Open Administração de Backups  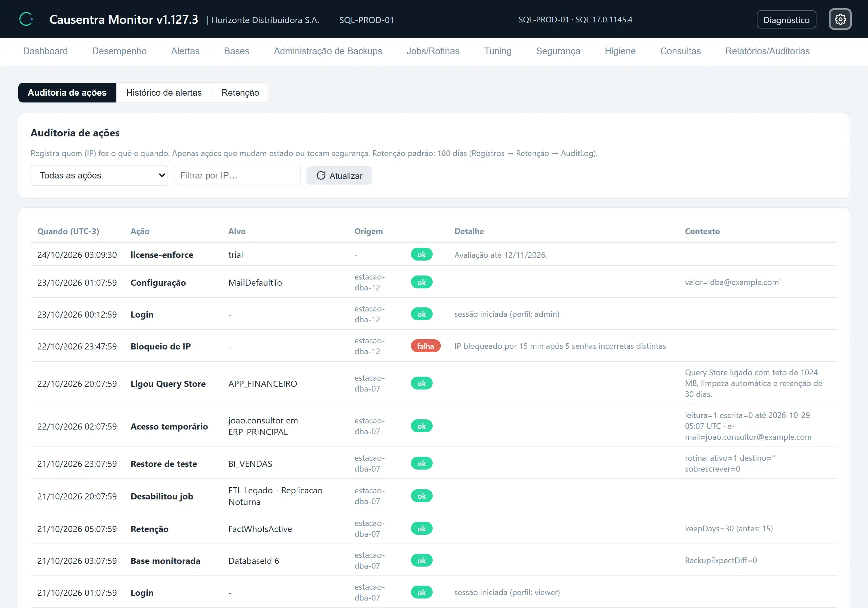pyautogui.click(x=328, y=51)
